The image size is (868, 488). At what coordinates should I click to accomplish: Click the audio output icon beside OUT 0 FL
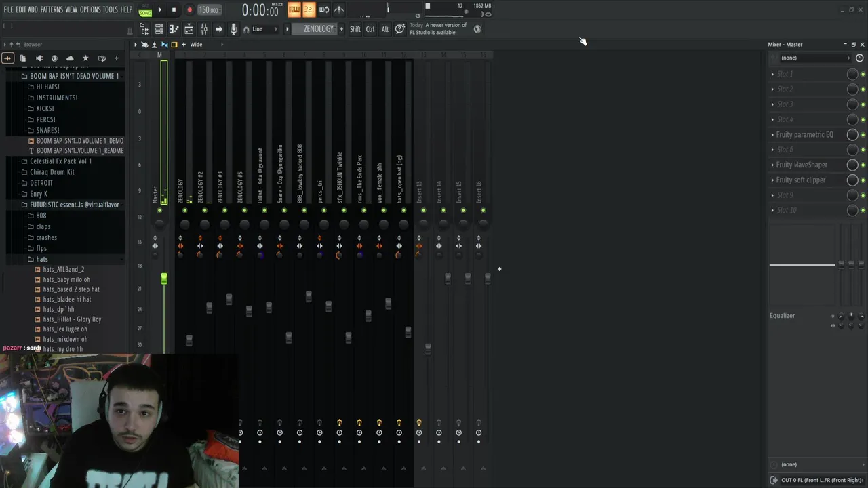click(x=774, y=480)
